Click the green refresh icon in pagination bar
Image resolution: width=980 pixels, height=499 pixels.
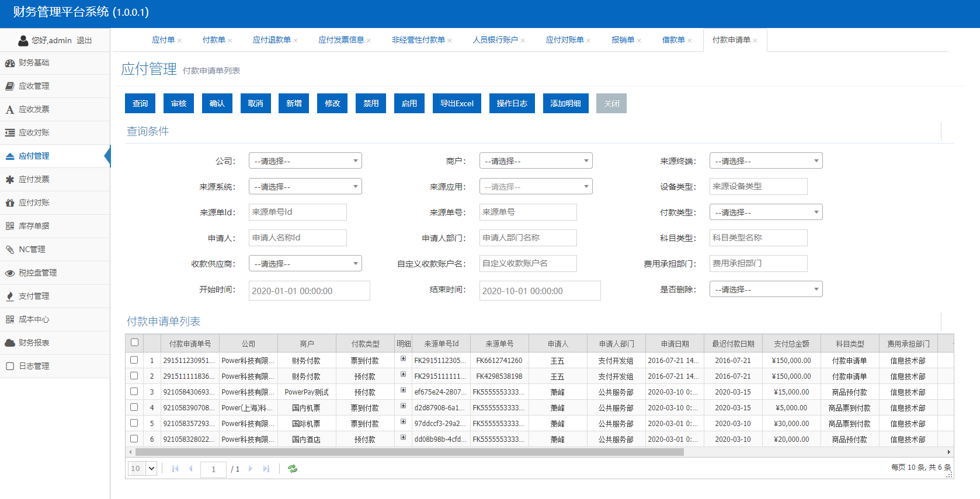pos(293,469)
